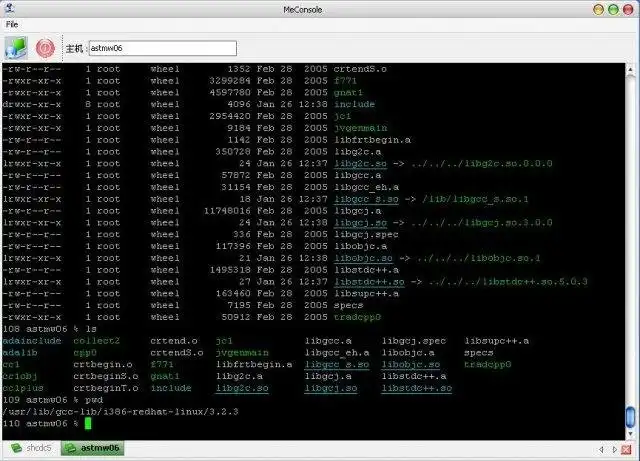
Task: Close the current tab with red X icon
Action: tap(626, 450)
